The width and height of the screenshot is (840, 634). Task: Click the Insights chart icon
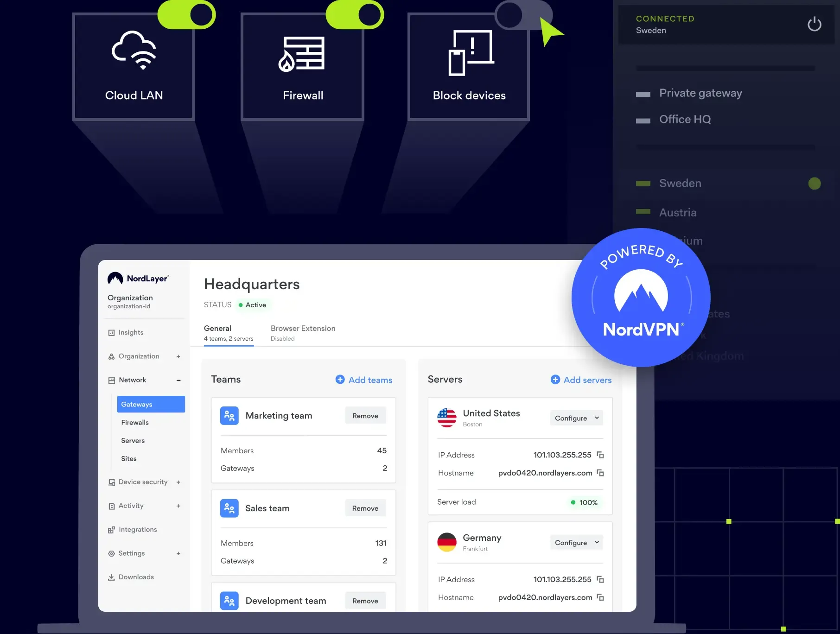tap(111, 333)
